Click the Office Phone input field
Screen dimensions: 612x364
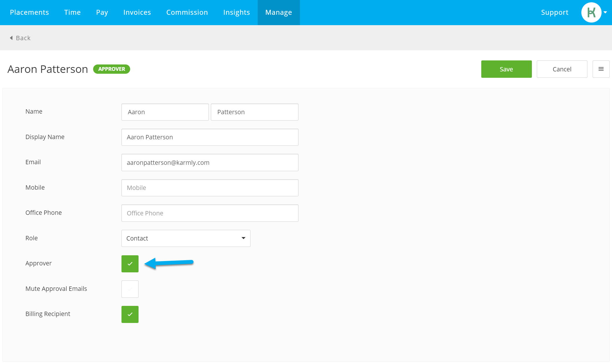tap(210, 213)
